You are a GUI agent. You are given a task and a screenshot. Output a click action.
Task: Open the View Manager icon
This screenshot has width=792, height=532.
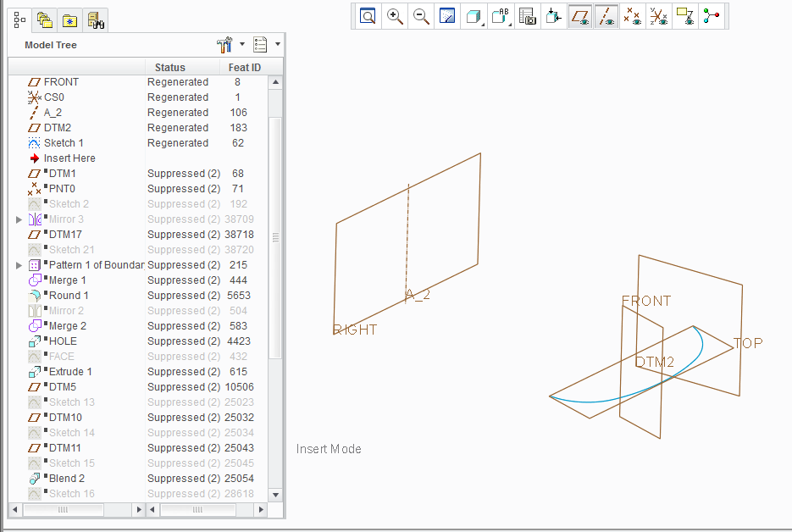pyautogui.click(x=528, y=16)
